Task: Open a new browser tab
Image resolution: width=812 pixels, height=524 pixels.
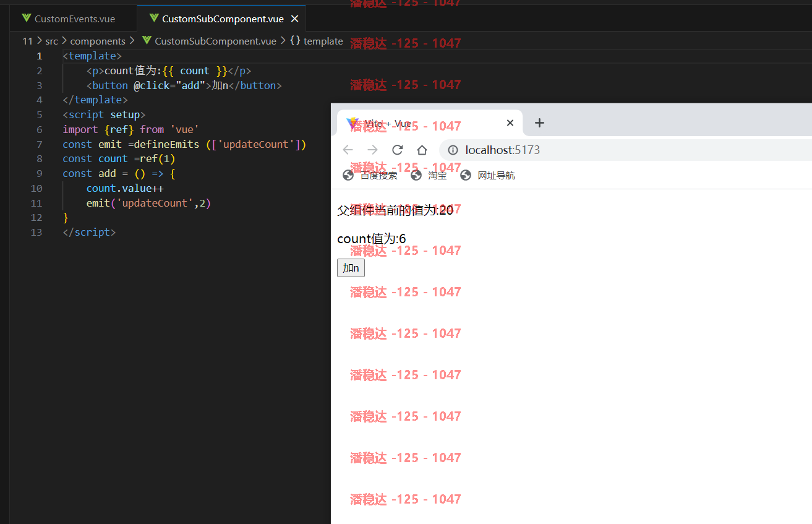Action: tap(539, 123)
